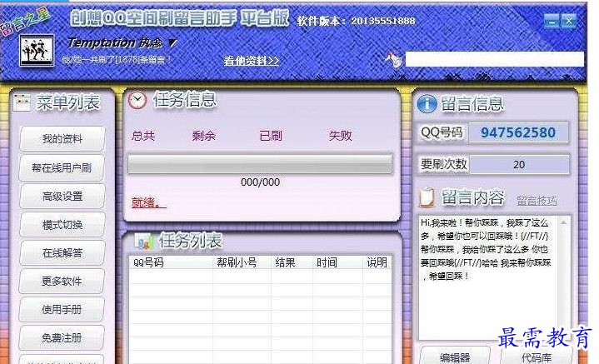The width and height of the screenshot is (599, 364).
Task: Click the task progress bar
Action: 260,164
